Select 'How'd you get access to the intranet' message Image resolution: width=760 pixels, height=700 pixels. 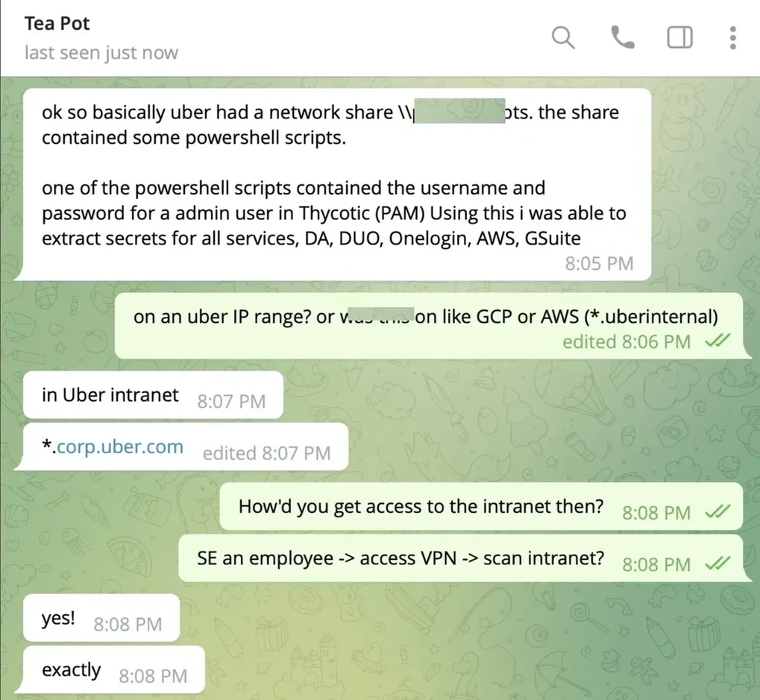point(481,506)
